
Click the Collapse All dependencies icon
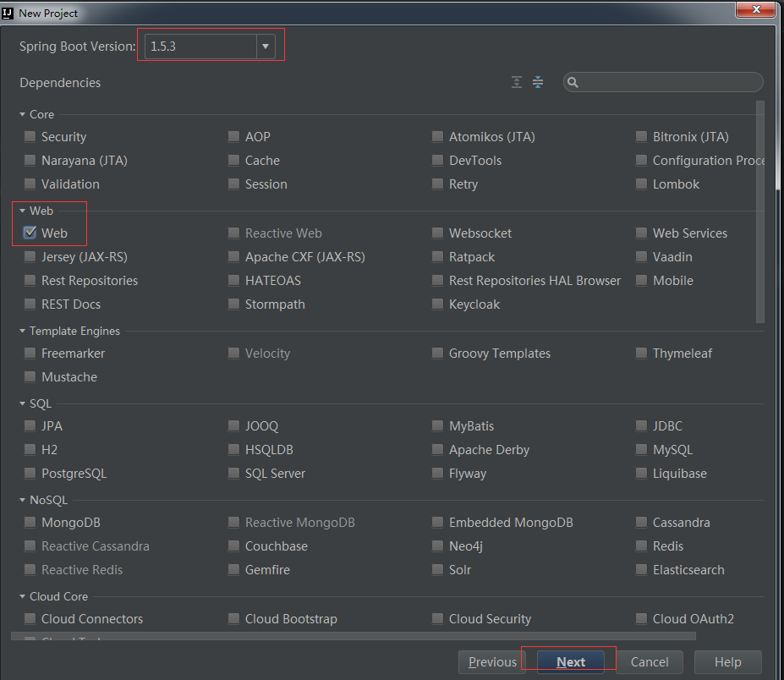(538, 82)
